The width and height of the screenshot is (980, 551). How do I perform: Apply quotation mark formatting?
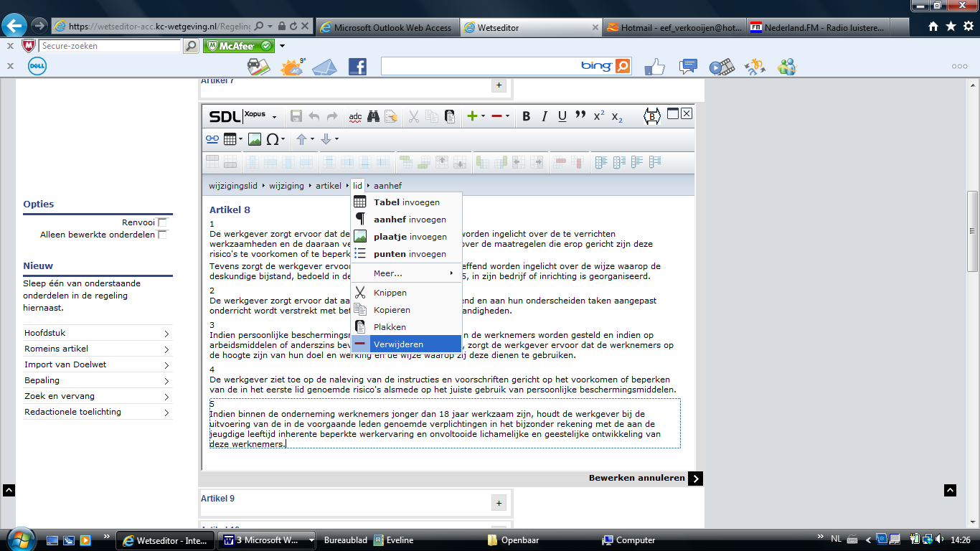pyautogui.click(x=580, y=116)
